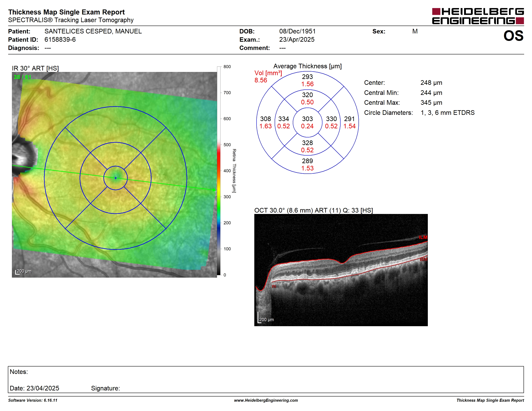Image resolution: width=532 pixels, height=411 pixels.
Task: Click outer right sector volume 1.54
Action: (x=349, y=126)
